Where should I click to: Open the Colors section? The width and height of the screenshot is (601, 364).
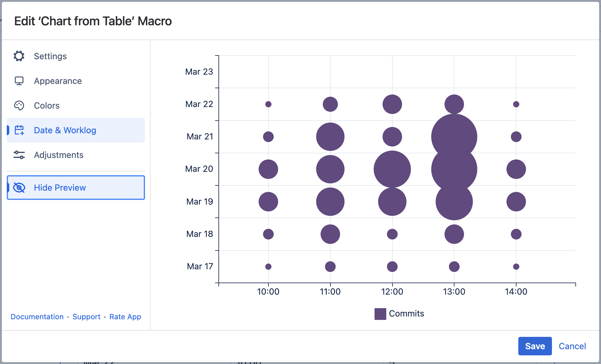pos(47,105)
